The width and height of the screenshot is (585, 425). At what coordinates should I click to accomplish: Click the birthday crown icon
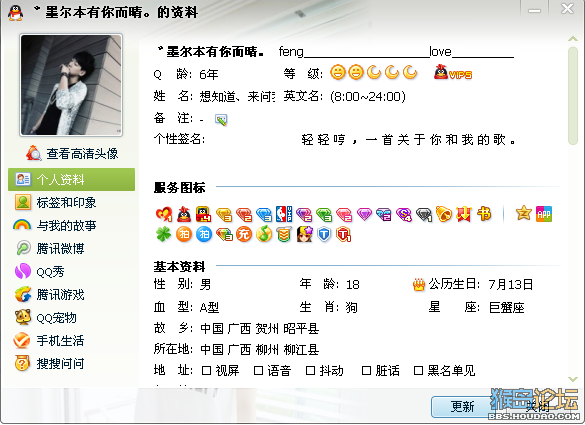(419, 285)
